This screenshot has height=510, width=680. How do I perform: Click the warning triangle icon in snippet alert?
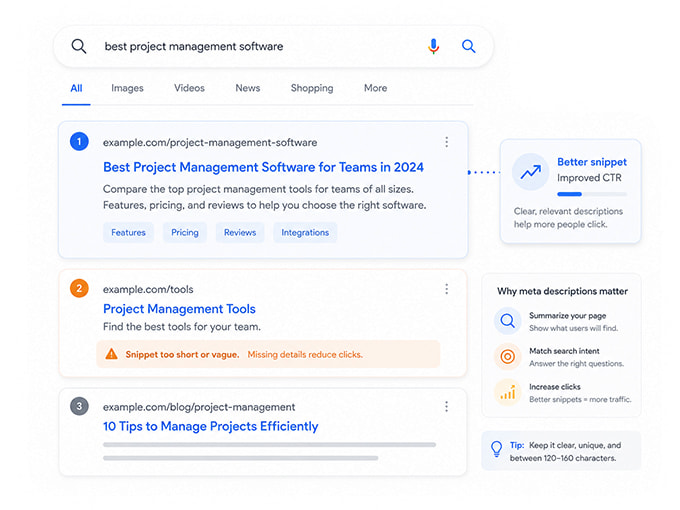pyautogui.click(x=111, y=354)
